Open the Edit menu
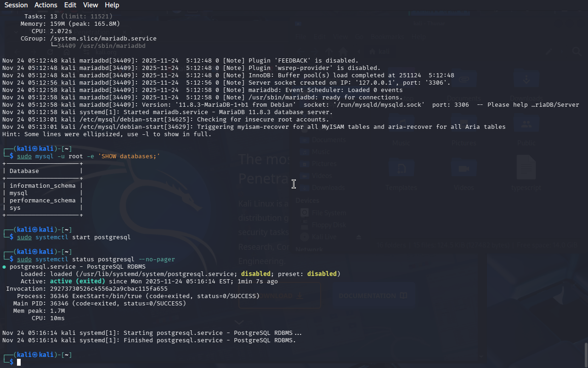The height and width of the screenshot is (368, 588). pyautogui.click(x=70, y=5)
